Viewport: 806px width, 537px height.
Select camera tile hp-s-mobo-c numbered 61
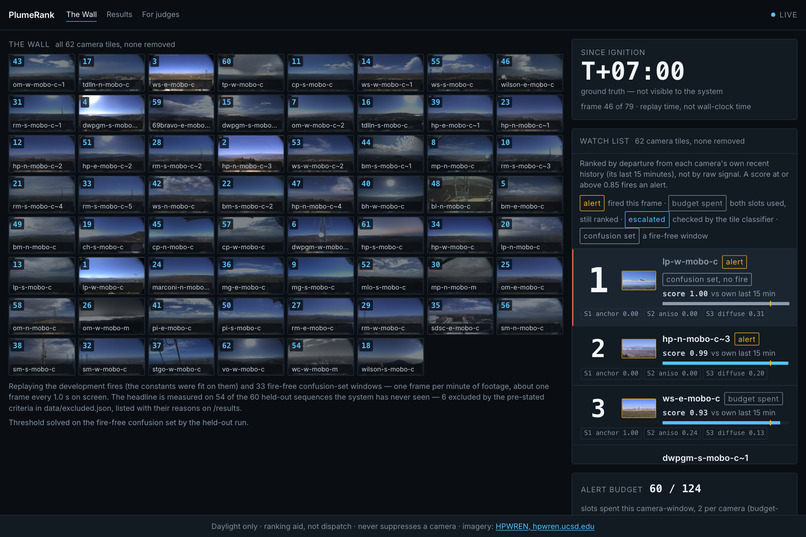[391, 235]
